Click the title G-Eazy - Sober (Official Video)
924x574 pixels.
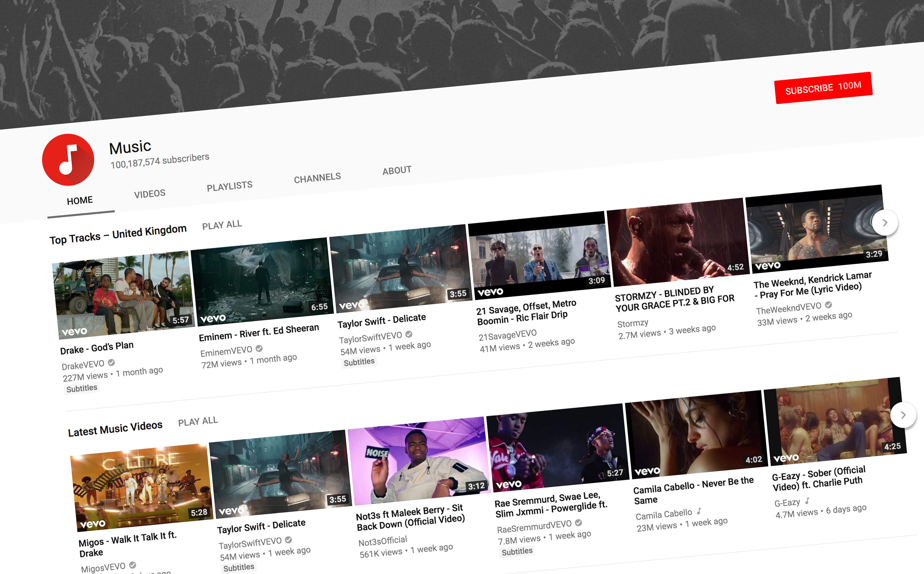pos(819,478)
